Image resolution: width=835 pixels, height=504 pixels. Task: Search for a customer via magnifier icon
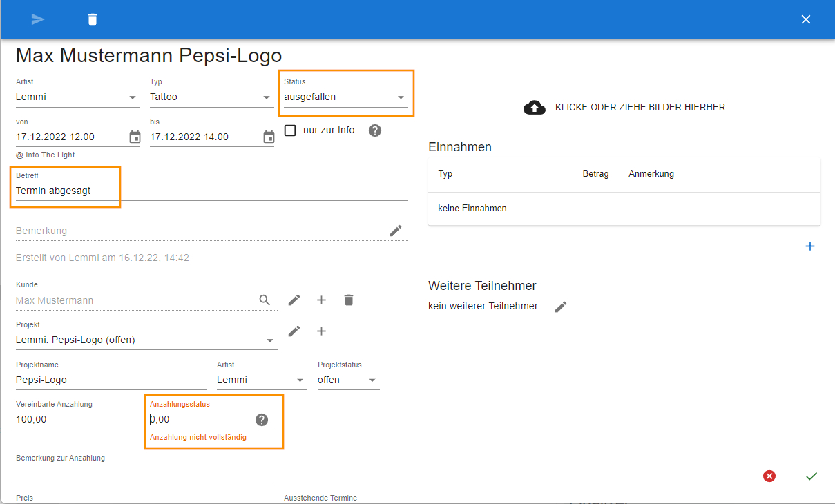coord(265,300)
